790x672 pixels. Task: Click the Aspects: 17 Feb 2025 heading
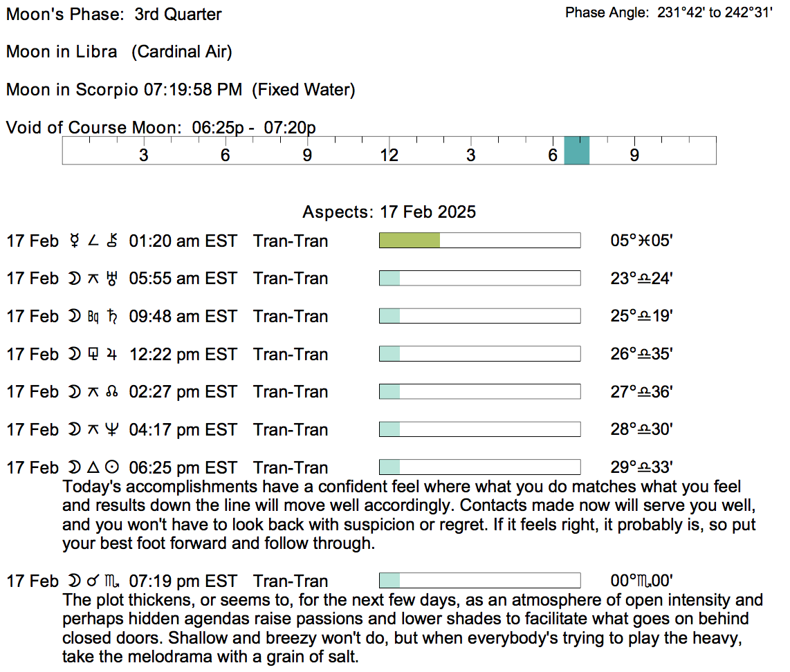pyautogui.click(x=389, y=212)
